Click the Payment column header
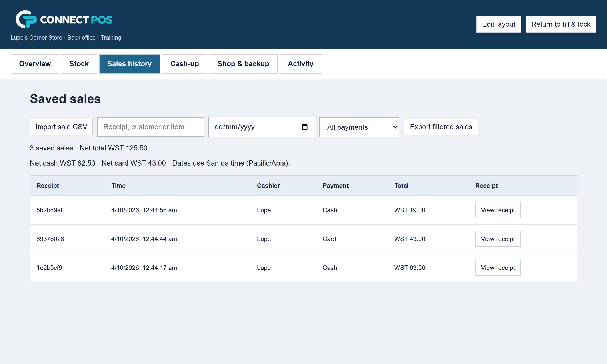The image size is (607, 364). (335, 186)
